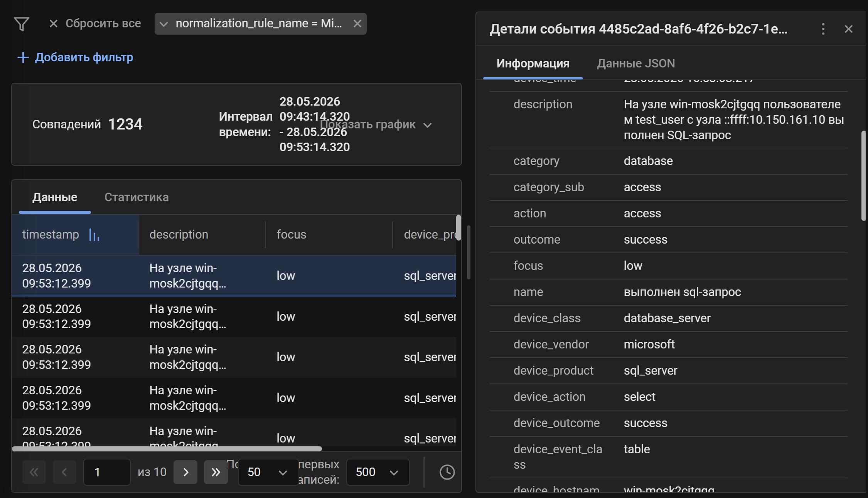Click the focus value low in details
This screenshot has width=868, height=498.
[633, 266]
